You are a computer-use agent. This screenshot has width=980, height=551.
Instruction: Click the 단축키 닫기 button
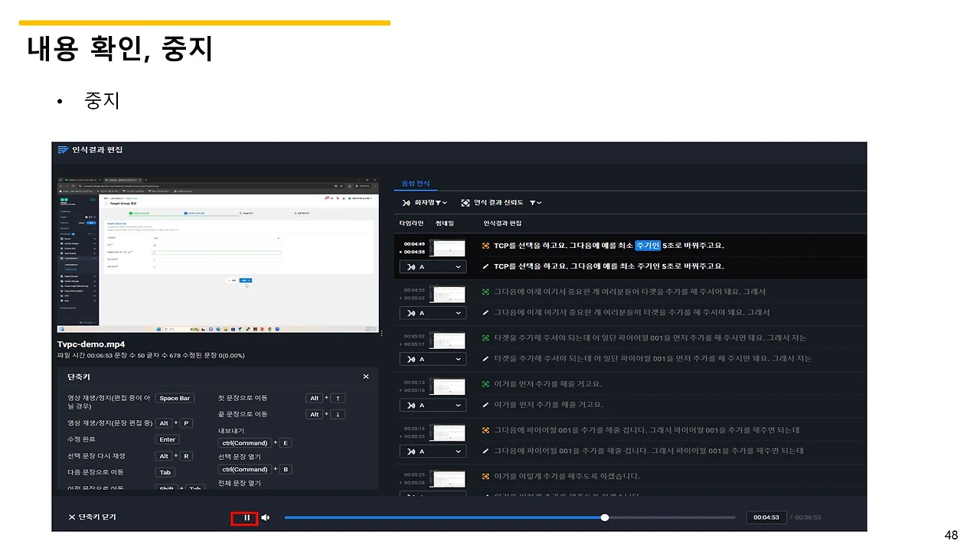[x=92, y=517]
